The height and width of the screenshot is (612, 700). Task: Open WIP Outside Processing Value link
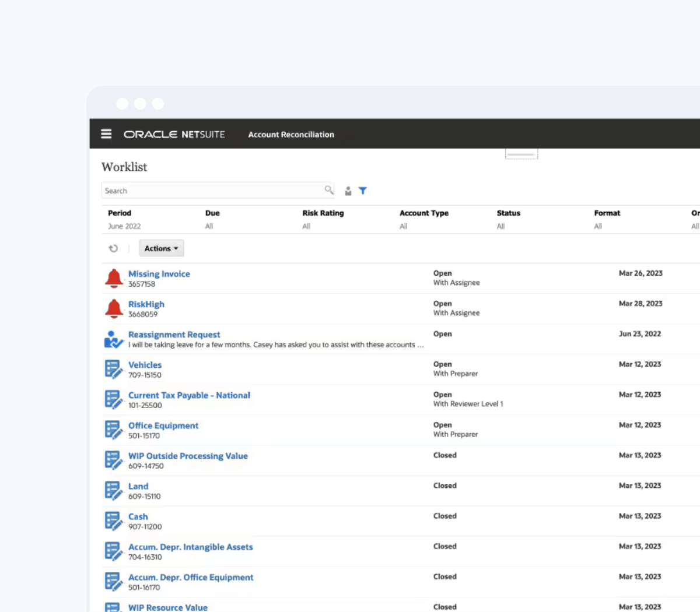pyautogui.click(x=188, y=456)
